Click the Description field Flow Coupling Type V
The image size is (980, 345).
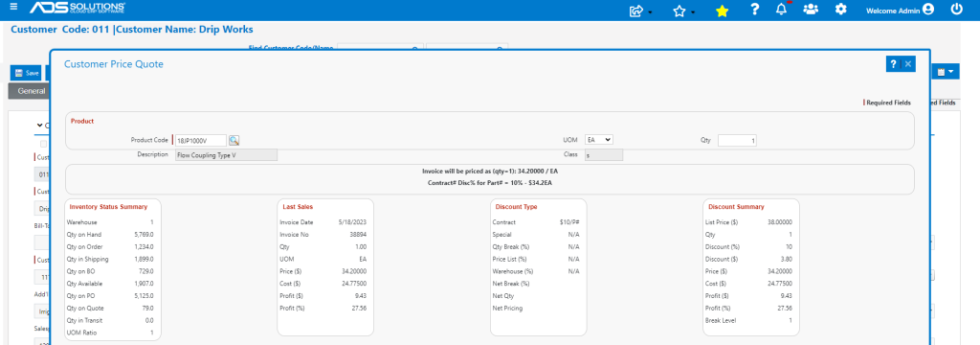coord(226,154)
